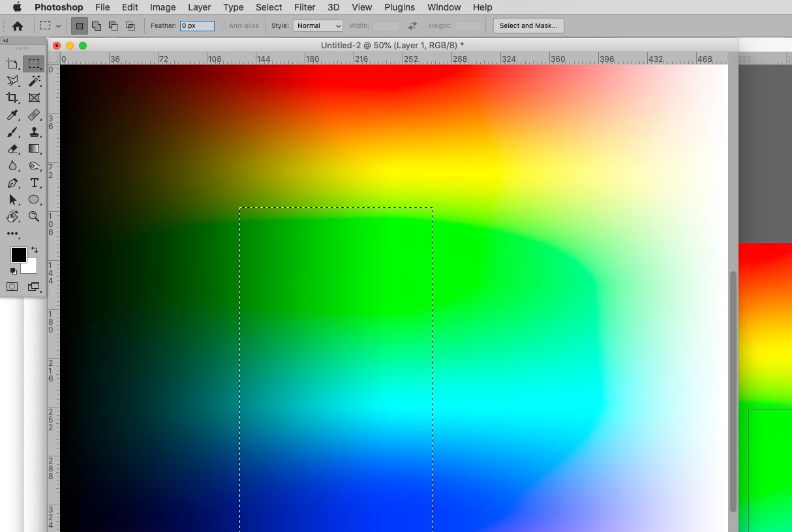Select the Artboard/Move tool
The image size is (792, 532).
12,64
